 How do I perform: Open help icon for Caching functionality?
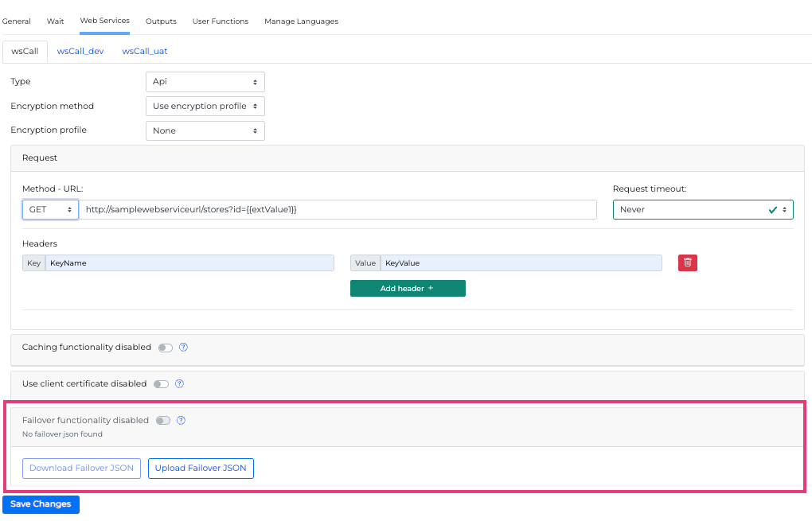point(183,348)
